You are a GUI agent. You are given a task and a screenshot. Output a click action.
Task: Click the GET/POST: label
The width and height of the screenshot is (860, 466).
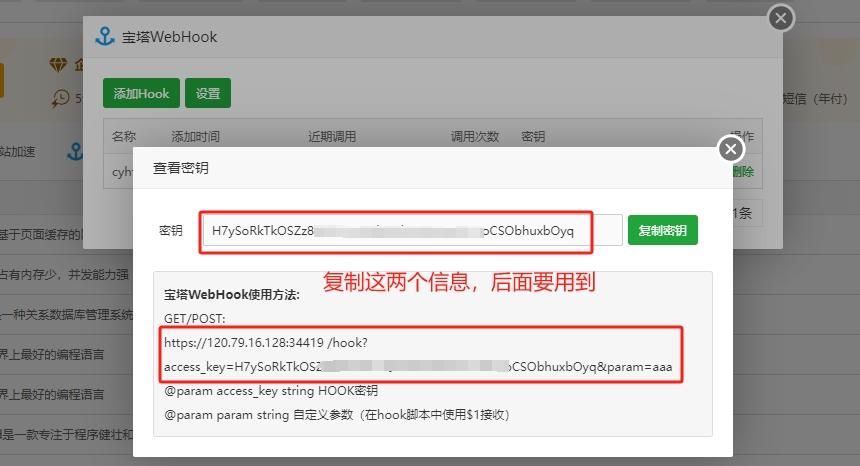[x=195, y=319]
